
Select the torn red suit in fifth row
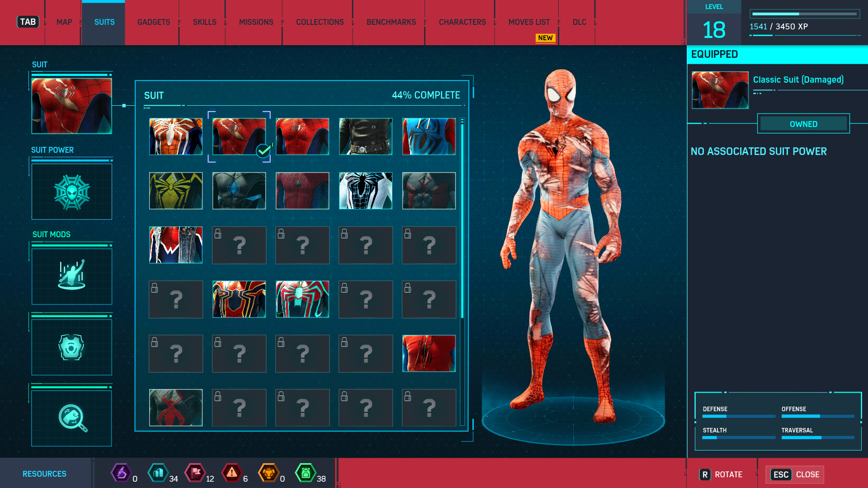click(x=429, y=353)
